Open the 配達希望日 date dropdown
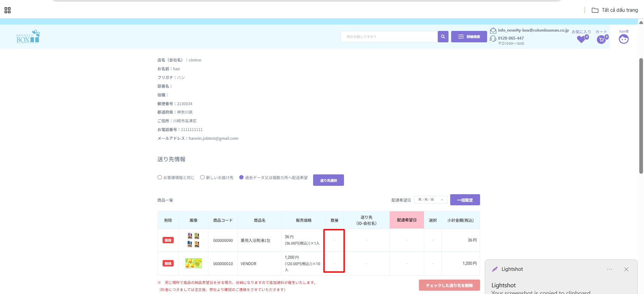The image size is (644, 294). tap(430, 200)
